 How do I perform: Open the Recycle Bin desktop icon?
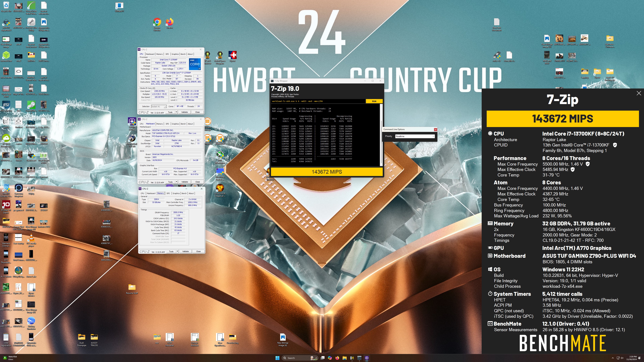pyautogui.click(x=6, y=7)
